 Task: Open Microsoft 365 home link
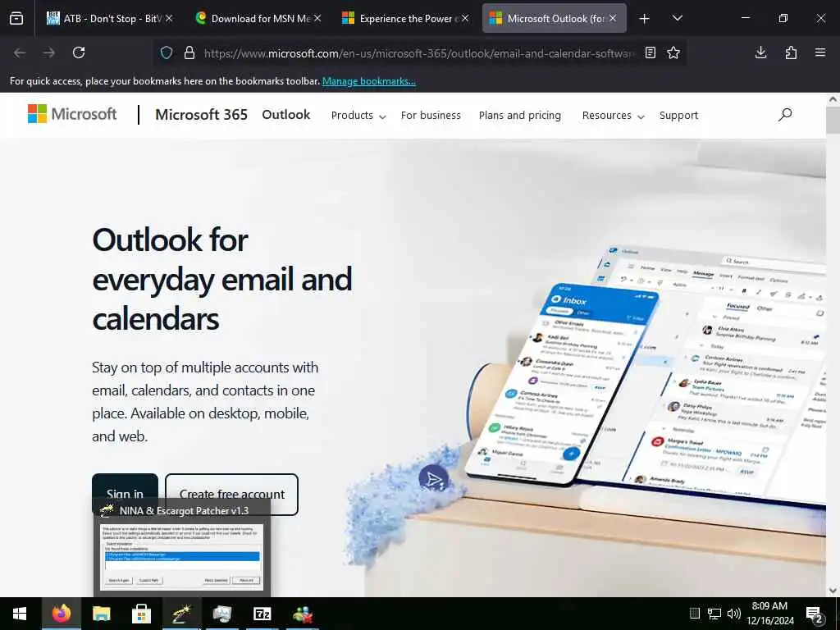(x=202, y=115)
